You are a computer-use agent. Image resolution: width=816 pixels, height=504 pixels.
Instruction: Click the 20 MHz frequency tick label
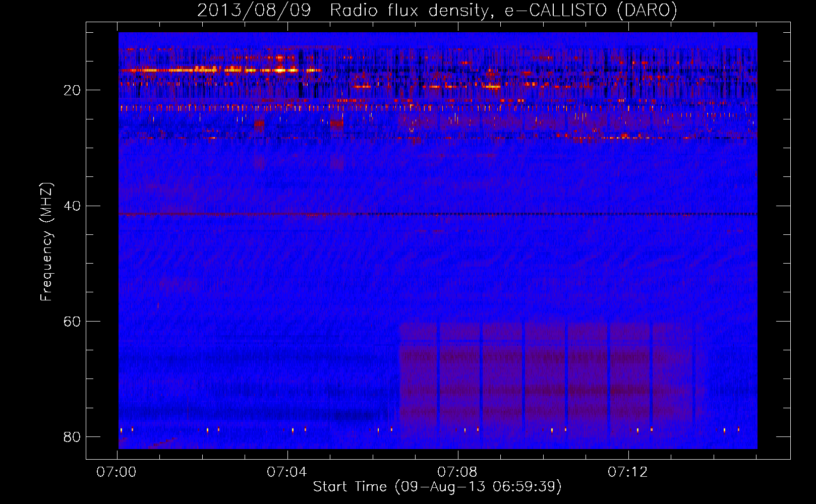click(x=72, y=90)
